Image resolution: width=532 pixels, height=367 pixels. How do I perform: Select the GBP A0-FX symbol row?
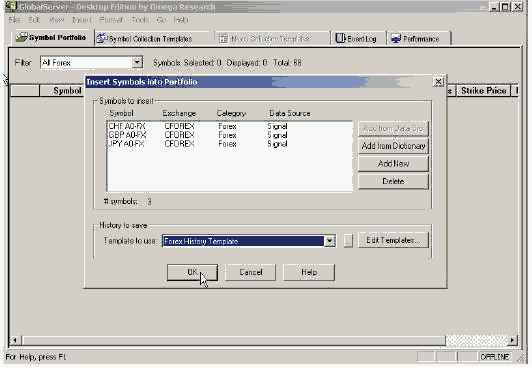point(230,135)
